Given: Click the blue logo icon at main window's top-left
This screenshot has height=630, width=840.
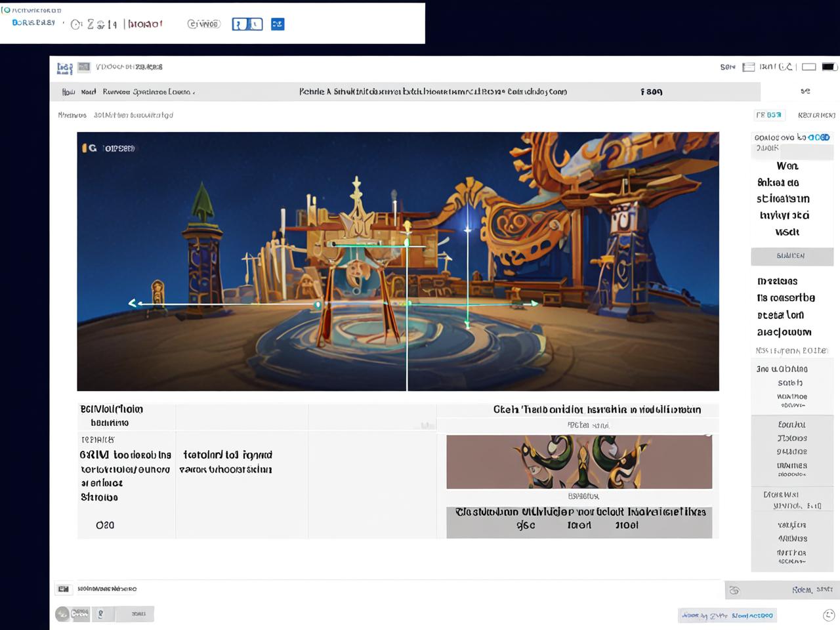Looking at the screenshot, I should coord(64,68).
